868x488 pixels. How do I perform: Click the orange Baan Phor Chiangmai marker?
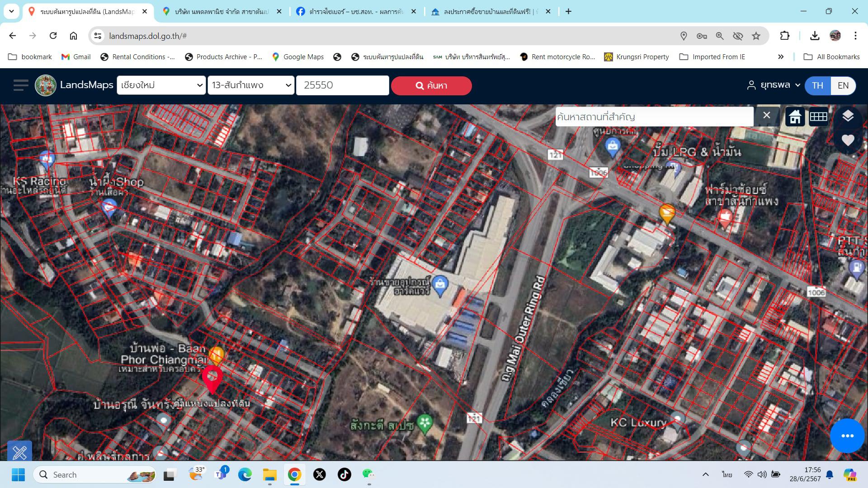tap(217, 355)
